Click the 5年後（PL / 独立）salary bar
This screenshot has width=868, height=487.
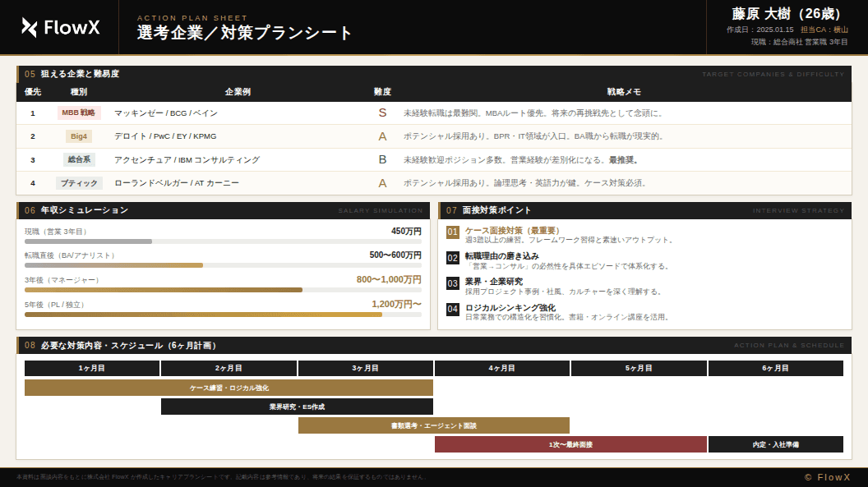pos(203,315)
